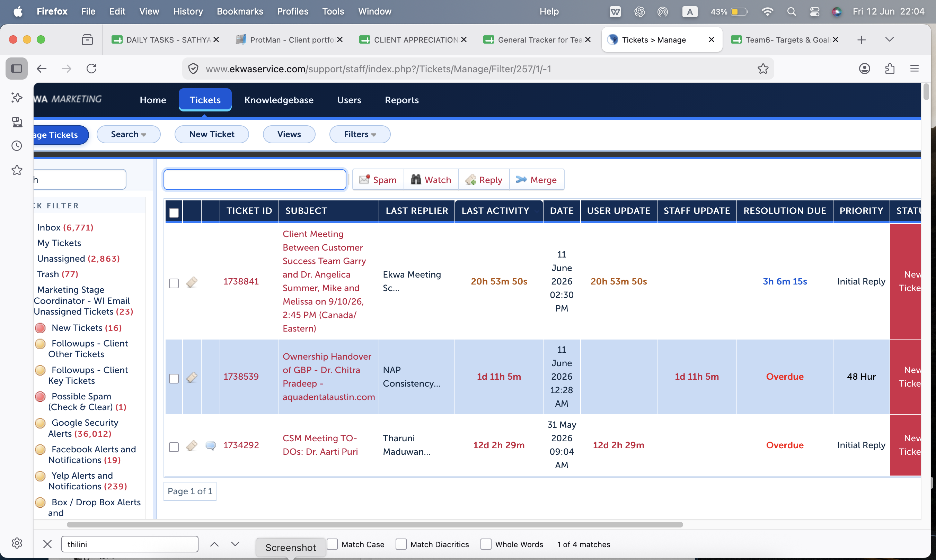
Task: Switch to the Home tab
Action: 153,100
